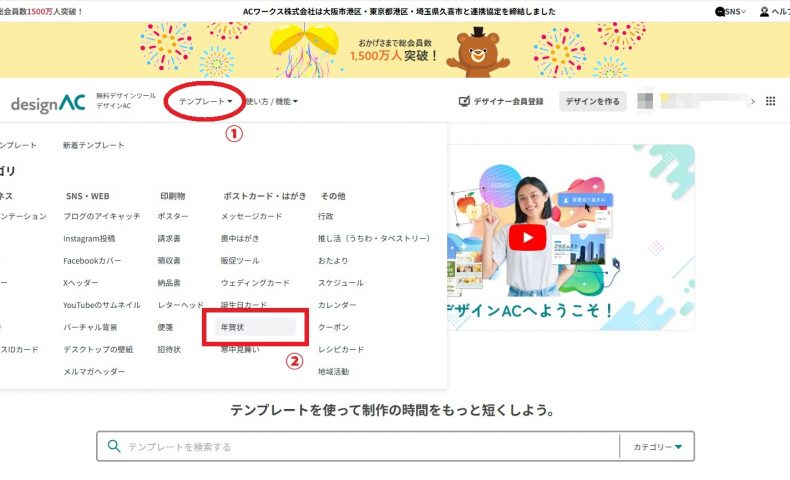Screen dimensions: 790x480
Task: Click the help person icon
Action: (x=764, y=11)
